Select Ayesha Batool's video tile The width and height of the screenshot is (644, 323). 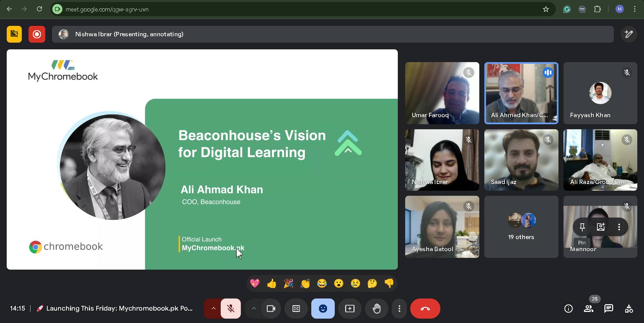(x=442, y=227)
